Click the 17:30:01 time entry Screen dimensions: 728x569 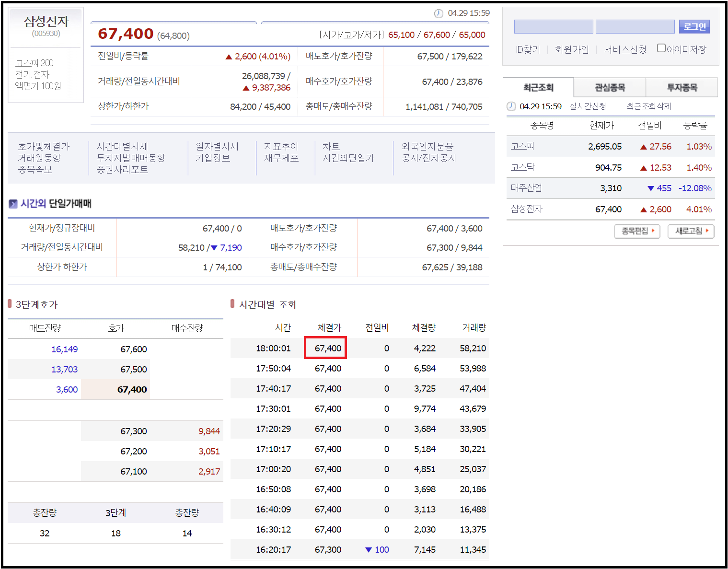pos(273,409)
